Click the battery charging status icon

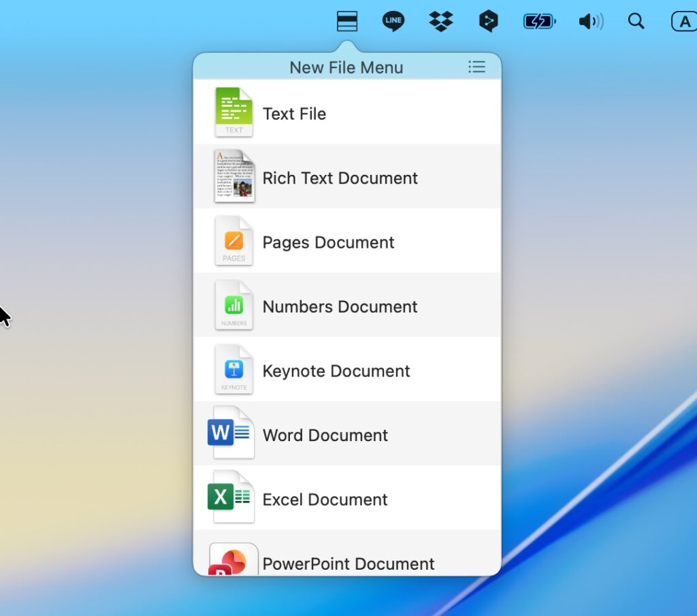(x=539, y=22)
